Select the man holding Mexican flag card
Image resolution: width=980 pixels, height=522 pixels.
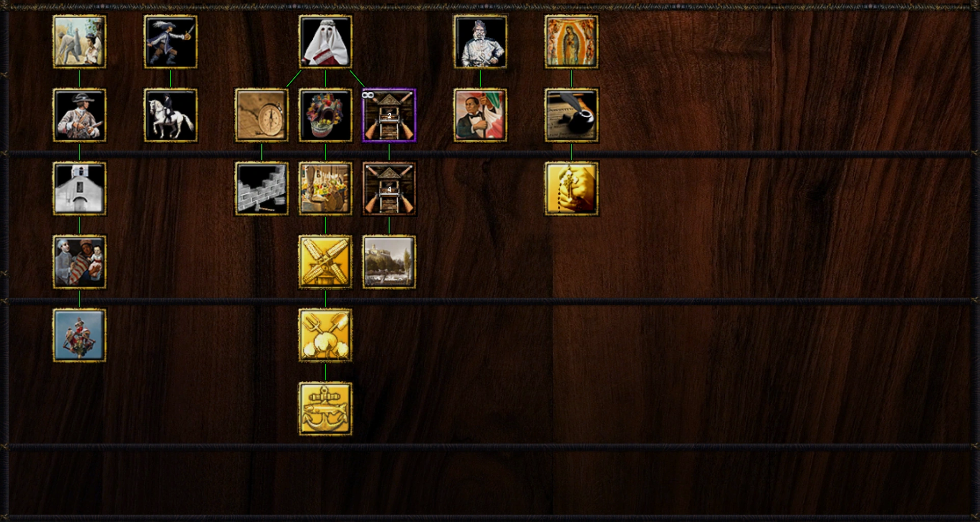(x=480, y=115)
